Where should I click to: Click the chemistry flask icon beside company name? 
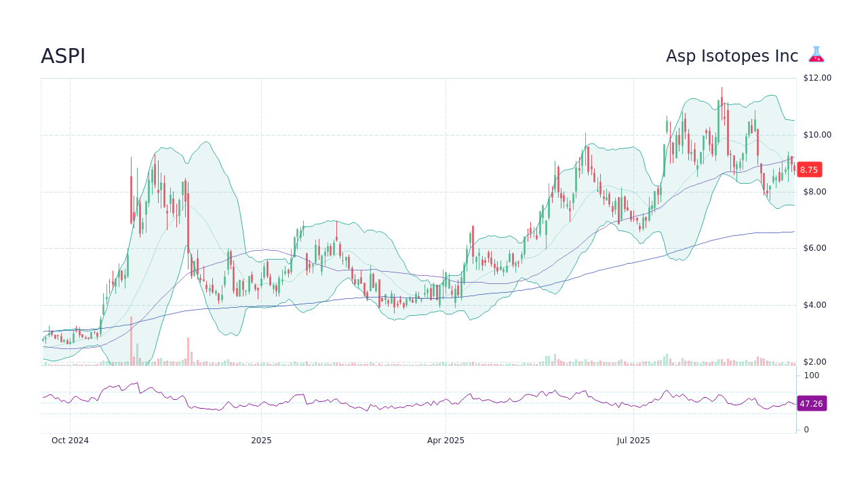[x=816, y=56]
